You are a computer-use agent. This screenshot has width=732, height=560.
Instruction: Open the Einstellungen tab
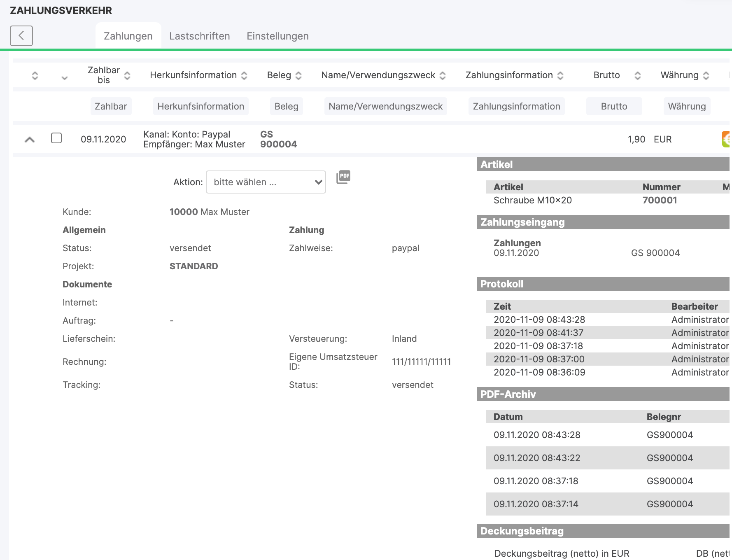(x=277, y=36)
